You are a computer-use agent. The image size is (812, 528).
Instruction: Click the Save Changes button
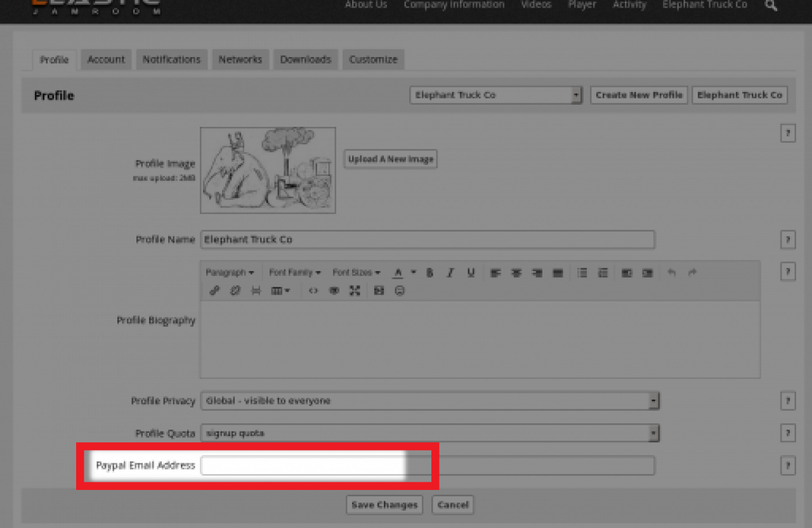point(384,505)
